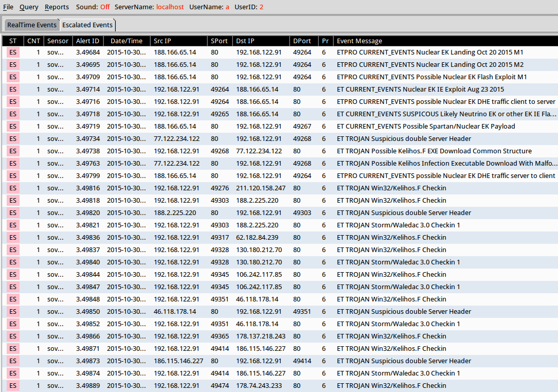
Task: Open the Reports menu
Action: click(x=57, y=7)
